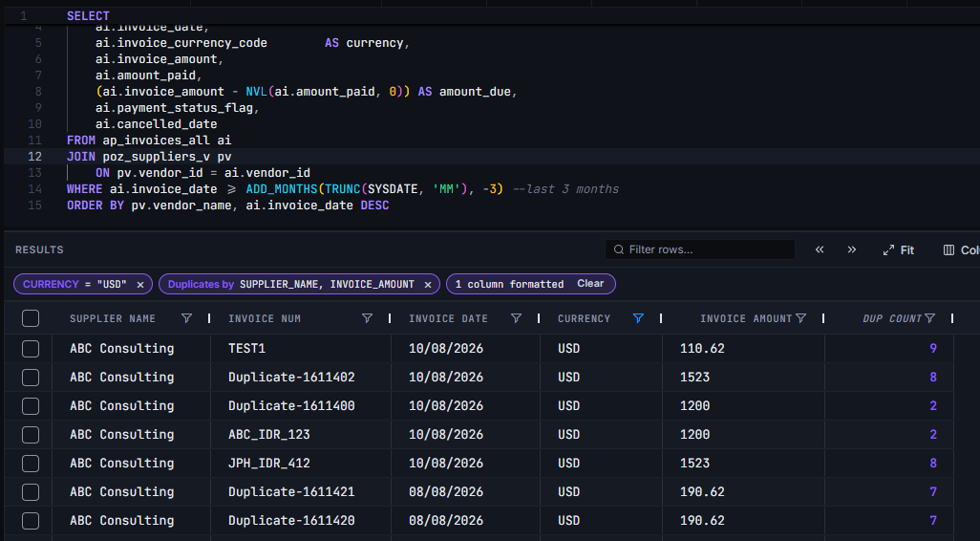This screenshot has width=980, height=541.
Task: Toggle the select-all rows header checkbox
Action: tap(31, 318)
